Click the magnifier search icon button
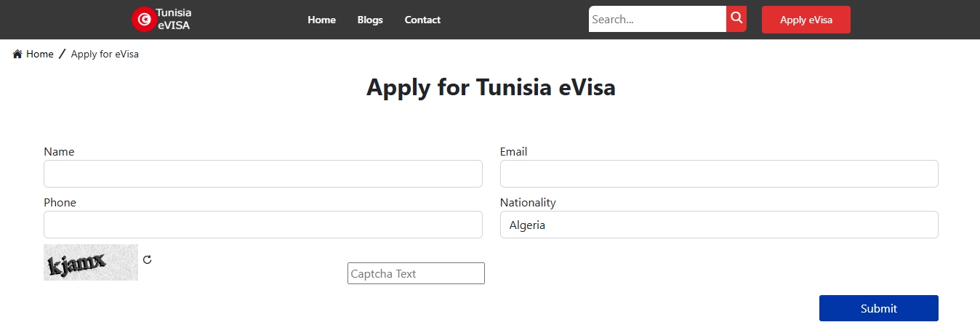The image size is (980, 322). pyautogui.click(x=736, y=18)
